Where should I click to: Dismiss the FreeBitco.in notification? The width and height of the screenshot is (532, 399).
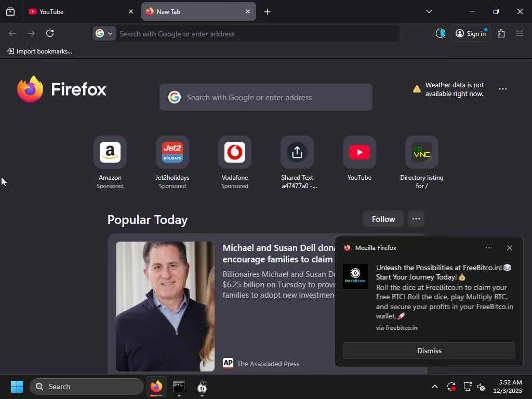[429, 351]
